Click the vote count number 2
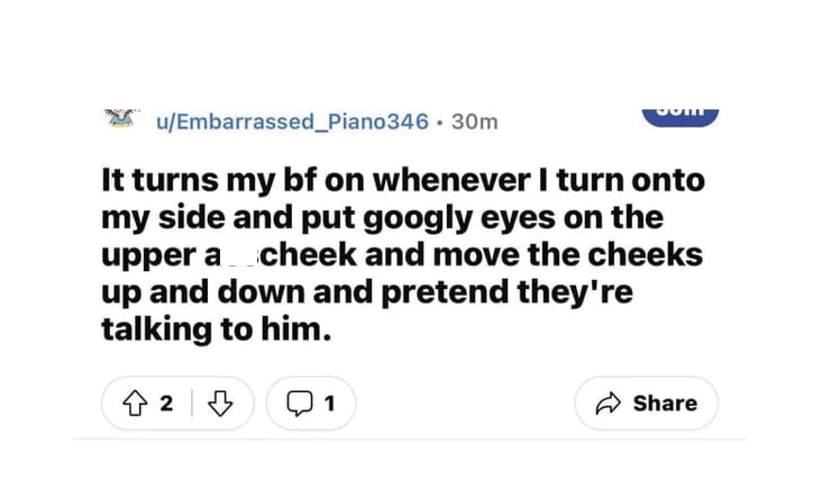Viewport: 822px width, 504px height. pyautogui.click(x=166, y=404)
